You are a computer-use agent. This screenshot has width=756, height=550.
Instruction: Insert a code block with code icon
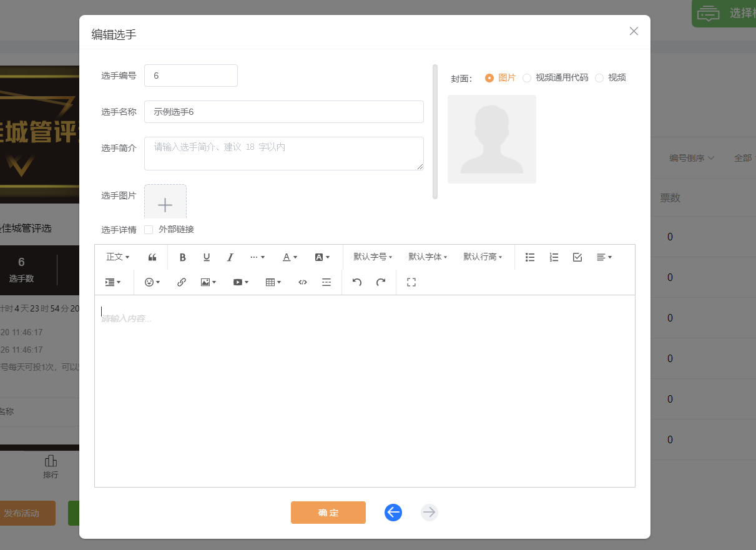tap(303, 282)
